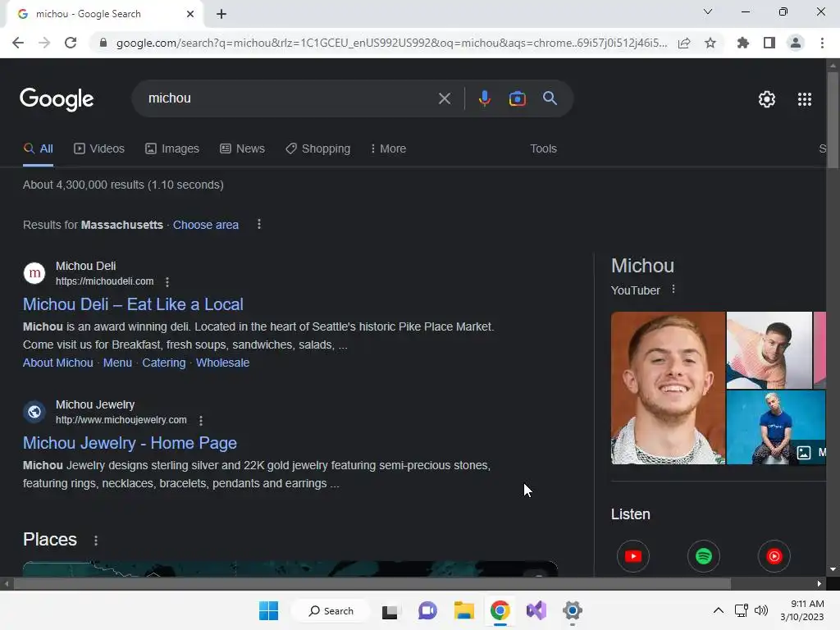Open Task View in the taskbar
Viewport: 840px width, 630px height.
coord(390,610)
